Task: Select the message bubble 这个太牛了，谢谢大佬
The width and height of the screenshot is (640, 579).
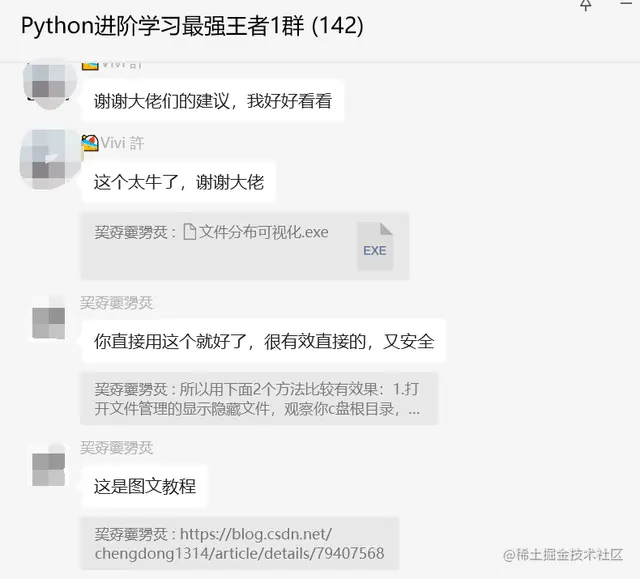Action: pyautogui.click(x=179, y=182)
